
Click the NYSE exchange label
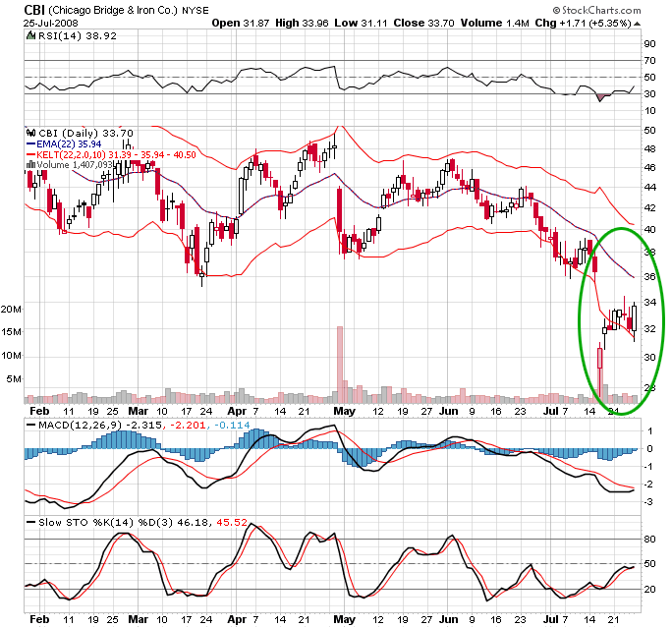point(196,10)
